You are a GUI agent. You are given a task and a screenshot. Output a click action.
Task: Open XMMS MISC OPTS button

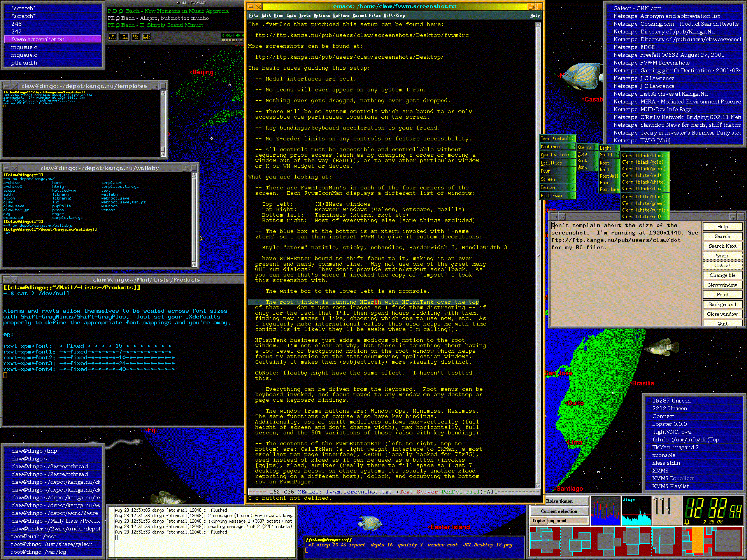(x=146, y=37)
